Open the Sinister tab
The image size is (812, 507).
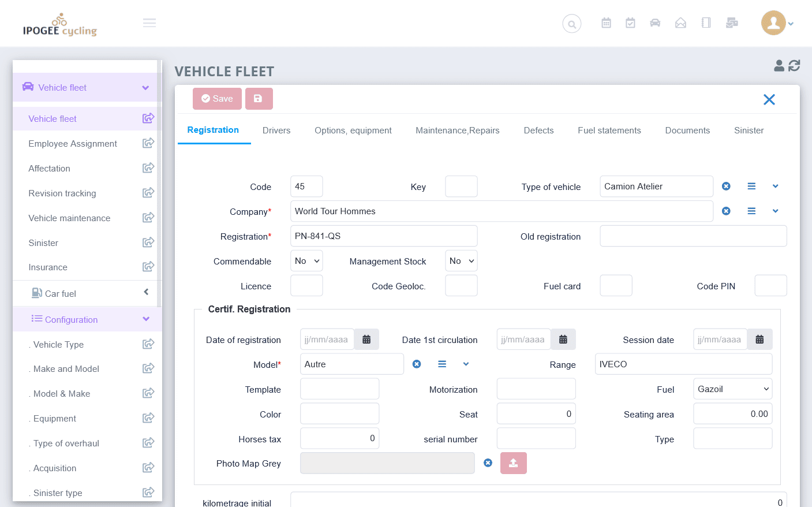point(749,131)
